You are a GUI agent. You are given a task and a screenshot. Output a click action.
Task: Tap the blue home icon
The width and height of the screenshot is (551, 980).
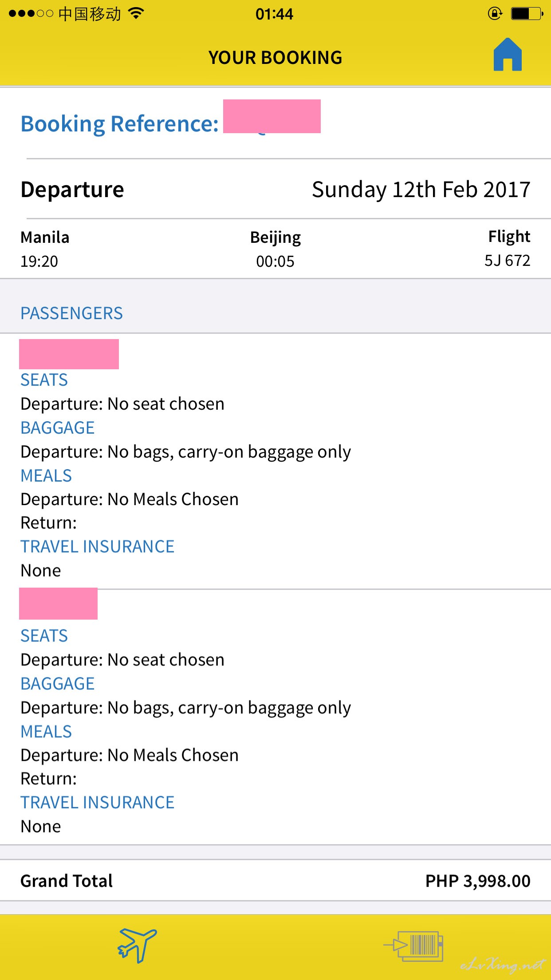[508, 55]
